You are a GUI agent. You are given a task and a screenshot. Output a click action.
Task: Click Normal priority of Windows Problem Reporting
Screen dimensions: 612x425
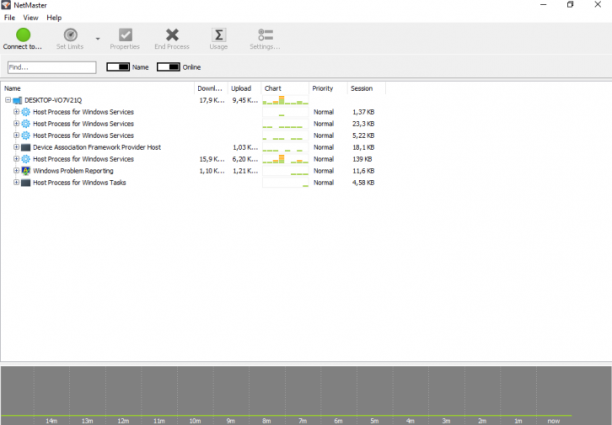(324, 171)
